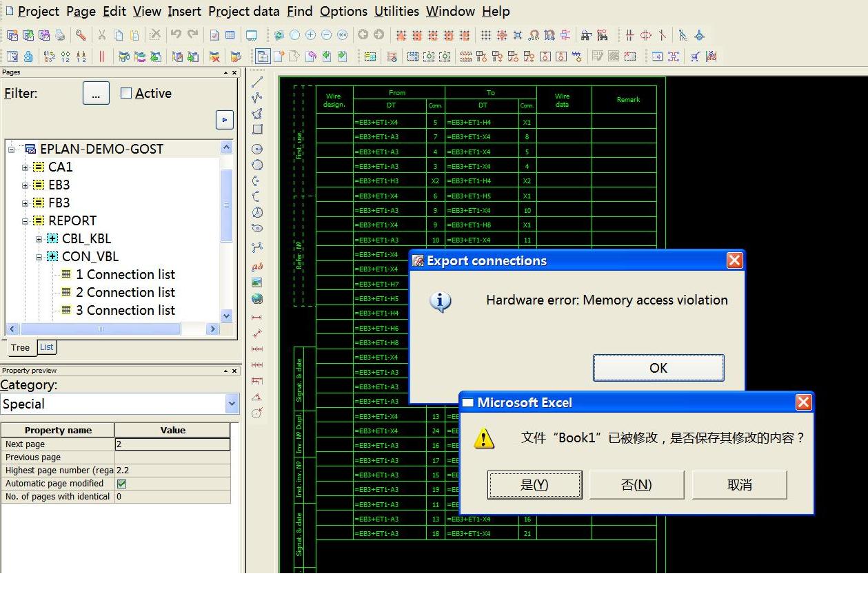Click the grid dots display icon

click(486, 35)
